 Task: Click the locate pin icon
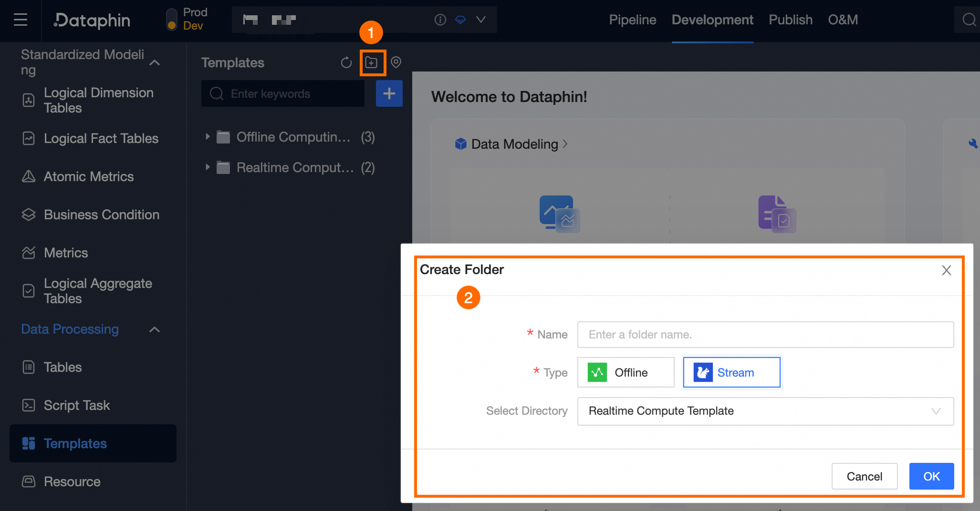click(x=396, y=62)
